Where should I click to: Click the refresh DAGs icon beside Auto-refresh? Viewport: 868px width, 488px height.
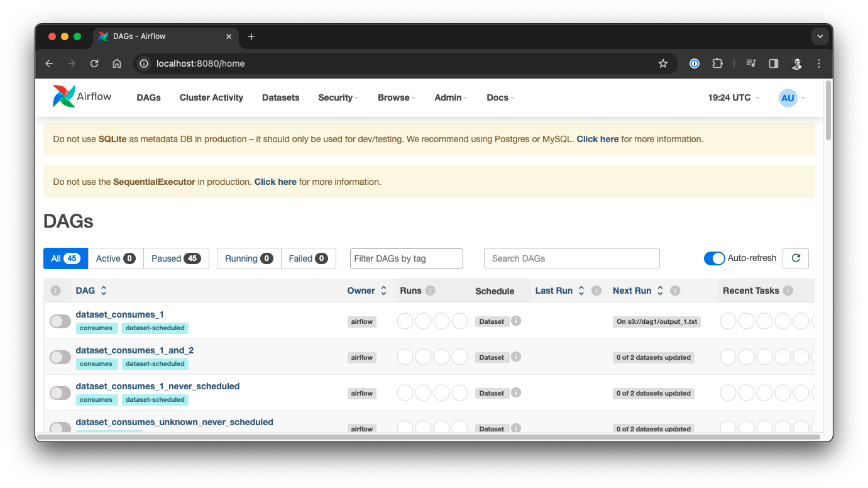click(795, 258)
